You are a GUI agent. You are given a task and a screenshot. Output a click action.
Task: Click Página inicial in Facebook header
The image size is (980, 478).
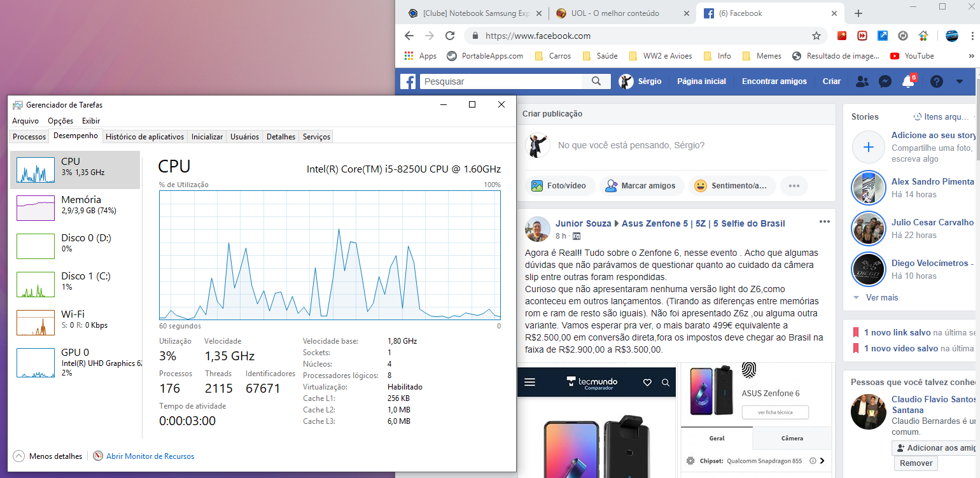[x=701, y=81]
